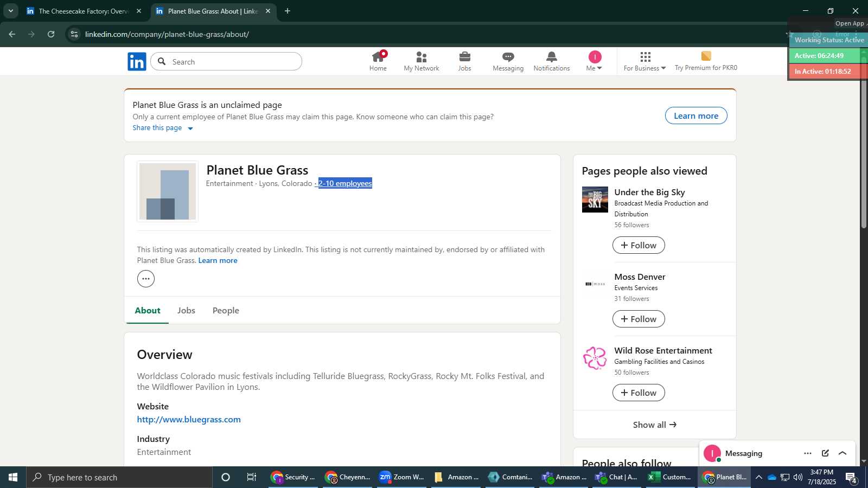Follow Wild Rose Entertainment
The width and height of the screenshot is (868, 488).
point(639,393)
